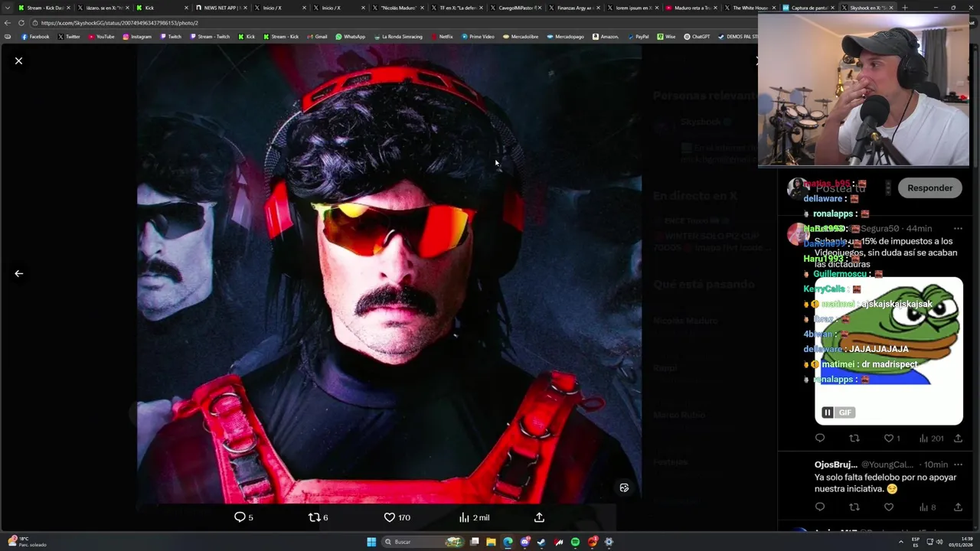This screenshot has height=551, width=980.
Task: Open the Stream - Twitch bookmark
Action: click(210, 37)
